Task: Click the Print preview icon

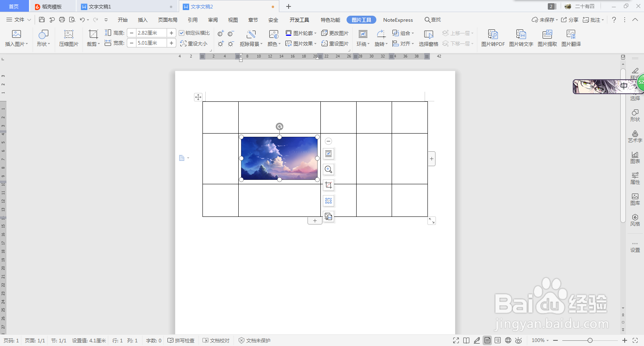Action: (72, 20)
